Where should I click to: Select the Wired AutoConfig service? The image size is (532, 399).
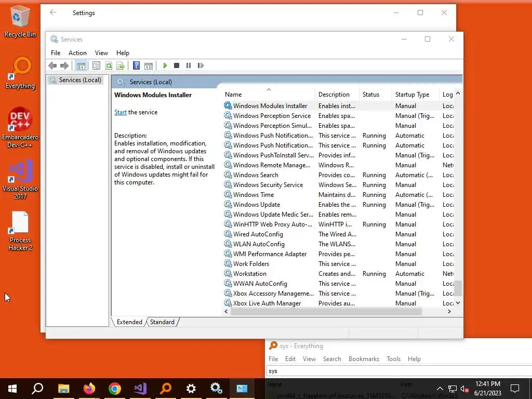click(x=339, y=234)
